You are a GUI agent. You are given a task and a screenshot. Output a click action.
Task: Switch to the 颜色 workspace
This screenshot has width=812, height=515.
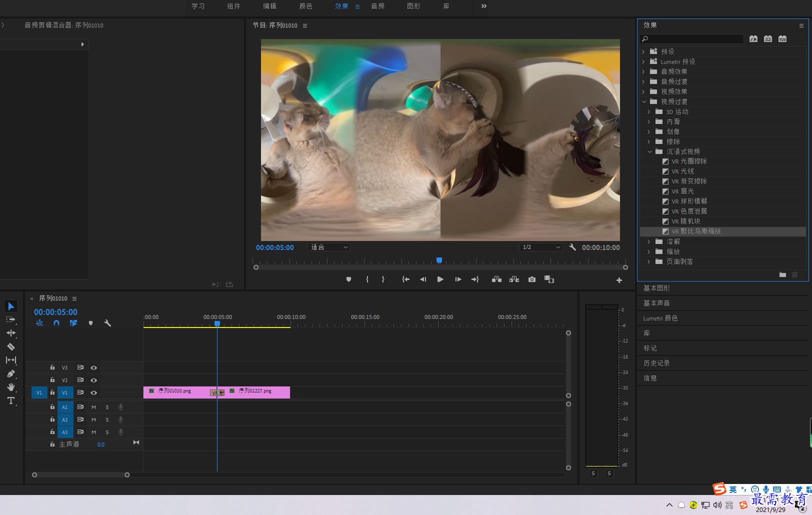point(306,6)
